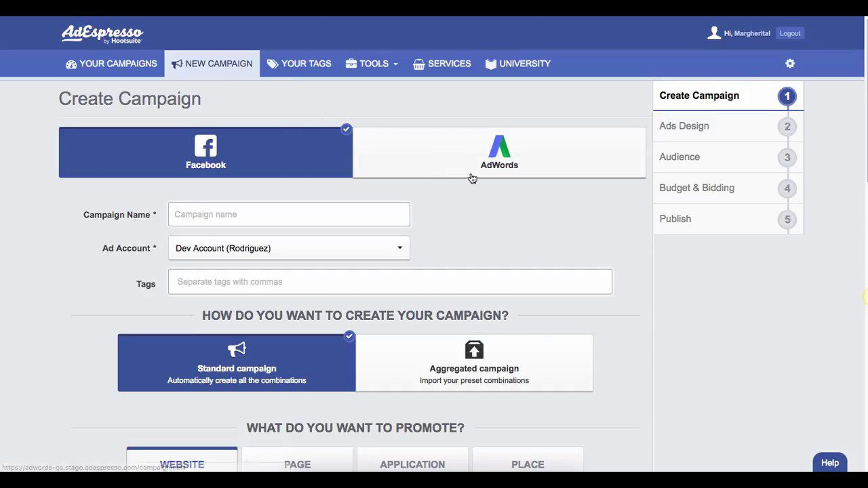The image size is (868, 488).
Task: Focus the Tags input field
Action: (390, 282)
